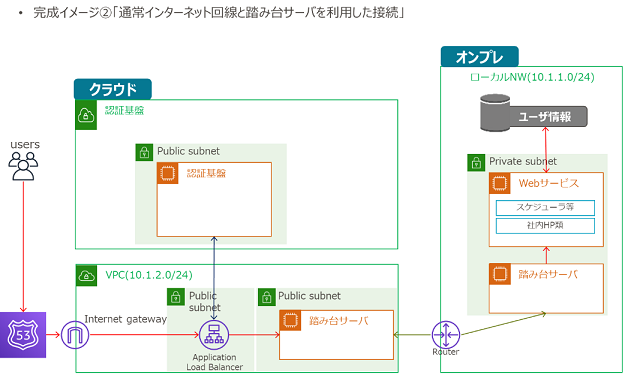
Task: Select the Application Load Balancer icon
Action: pos(214,335)
